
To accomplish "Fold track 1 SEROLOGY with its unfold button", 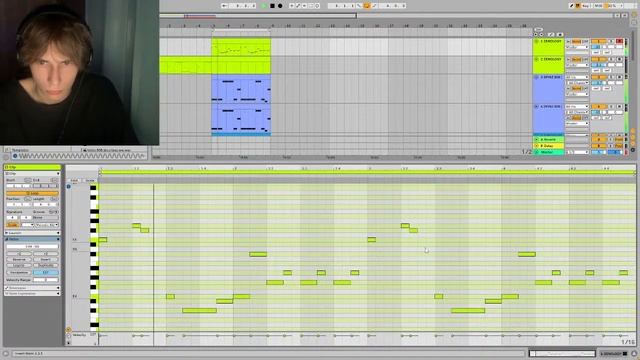I will pyautogui.click(x=536, y=42).
